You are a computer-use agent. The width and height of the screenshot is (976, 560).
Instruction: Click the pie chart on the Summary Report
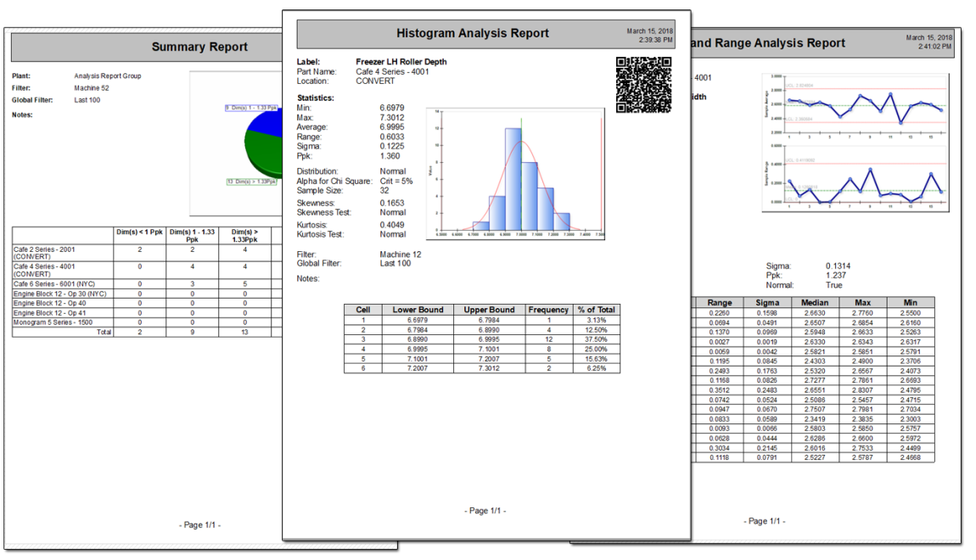(261, 143)
